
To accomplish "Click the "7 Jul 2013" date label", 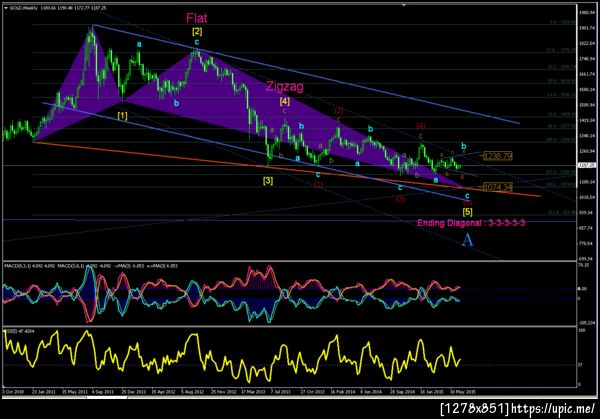I will pyautogui.click(x=281, y=392).
